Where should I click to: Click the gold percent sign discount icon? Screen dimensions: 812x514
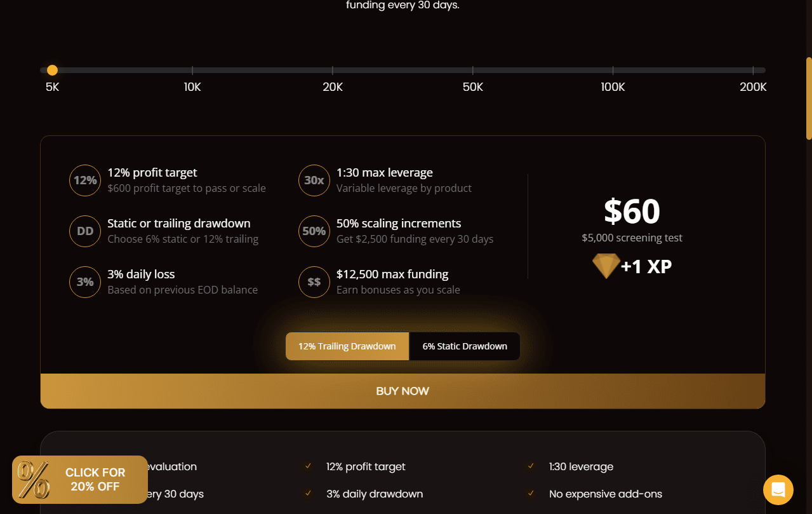click(x=33, y=480)
